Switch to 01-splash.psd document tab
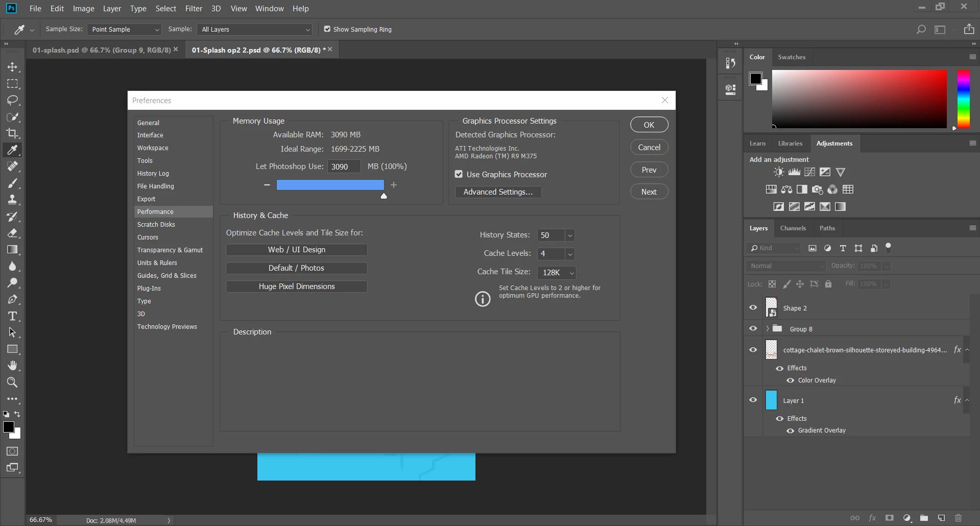980x526 pixels. pyautogui.click(x=102, y=50)
